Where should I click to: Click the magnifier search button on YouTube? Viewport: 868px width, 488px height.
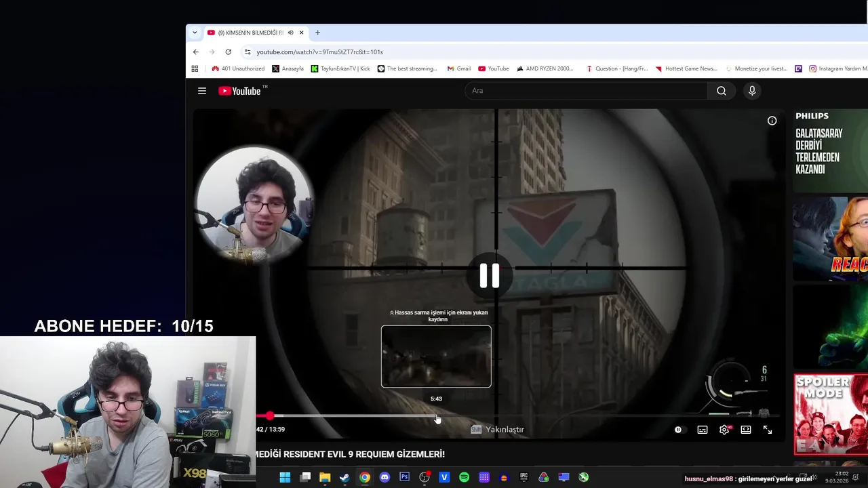click(722, 91)
